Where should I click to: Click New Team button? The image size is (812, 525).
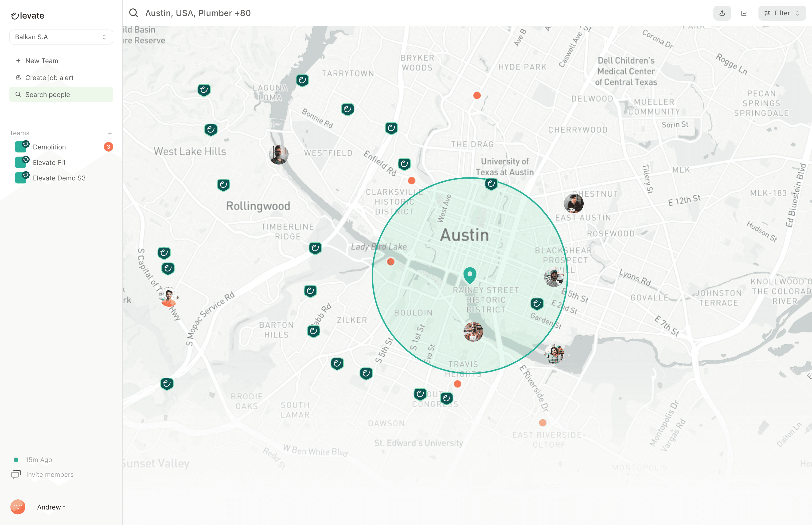pyautogui.click(x=42, y=61)
